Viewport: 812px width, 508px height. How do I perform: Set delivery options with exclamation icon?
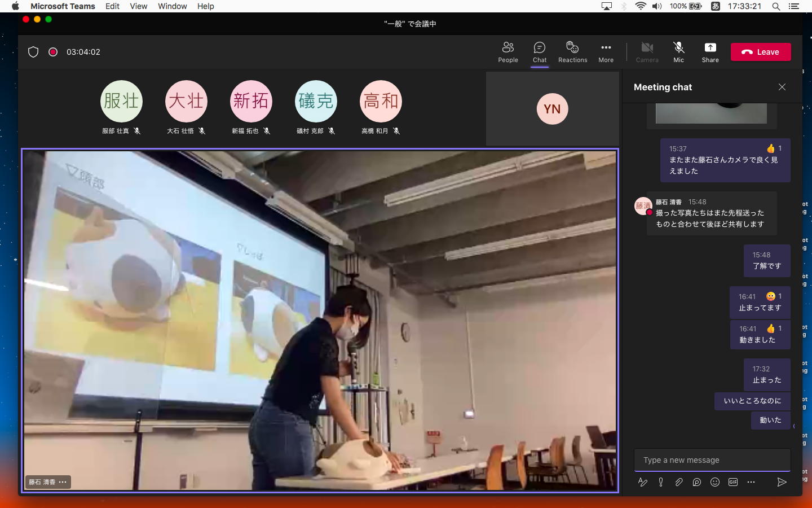click(661, 482)
